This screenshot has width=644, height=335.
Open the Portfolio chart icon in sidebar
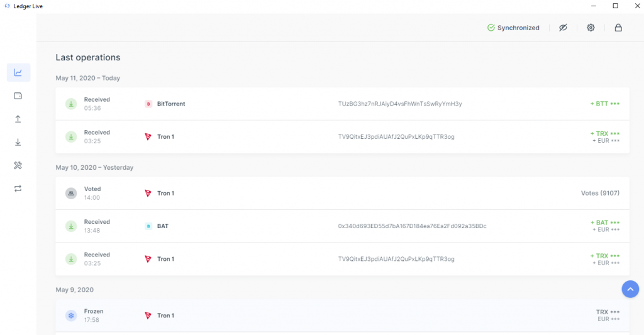(x=18, y=72)
